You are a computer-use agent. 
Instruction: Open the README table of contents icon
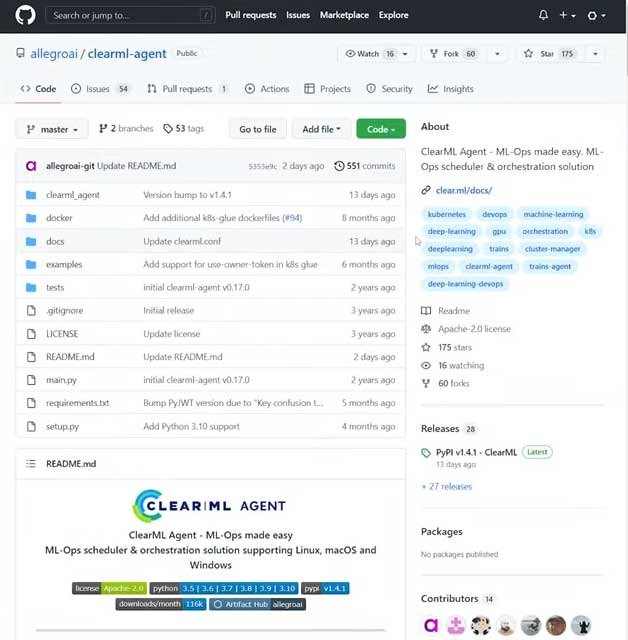(31, 464)
